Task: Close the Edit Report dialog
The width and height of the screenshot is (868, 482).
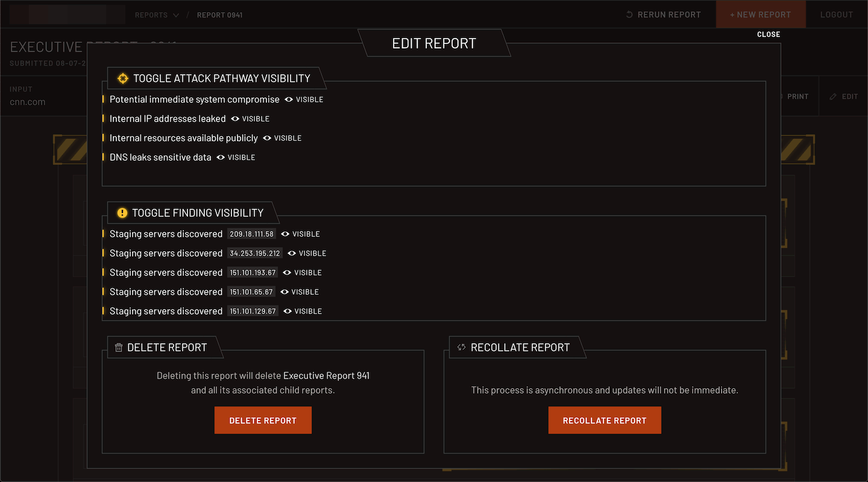Action: [769, 34]
